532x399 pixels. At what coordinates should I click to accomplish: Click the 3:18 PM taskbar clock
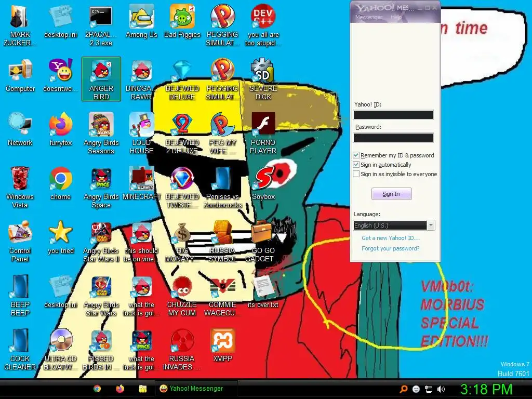coord(486,389)
